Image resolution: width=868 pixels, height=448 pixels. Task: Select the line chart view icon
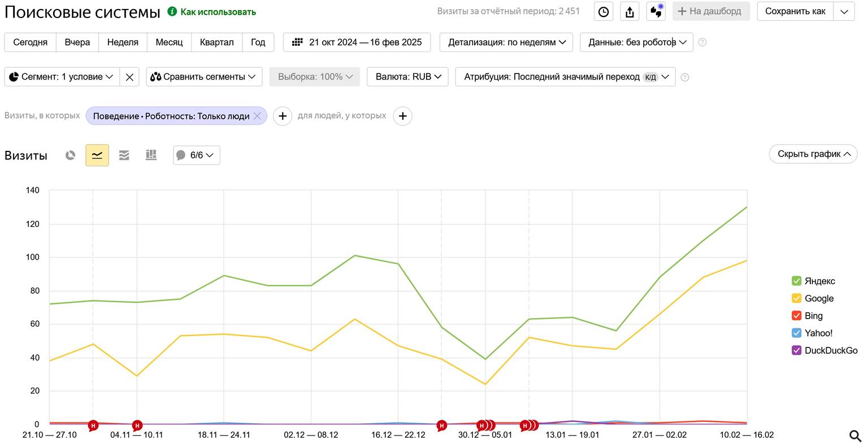coord(97,155)
